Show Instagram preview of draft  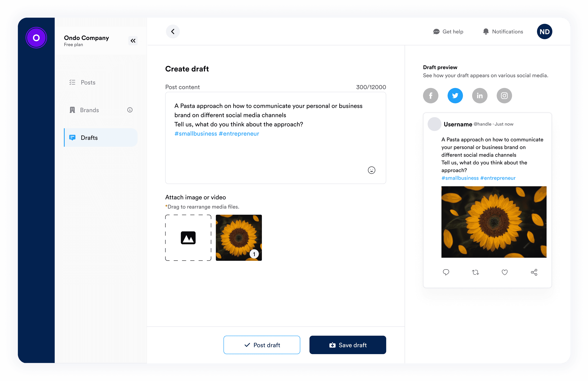pyautogui.click(x=504, y=96)
